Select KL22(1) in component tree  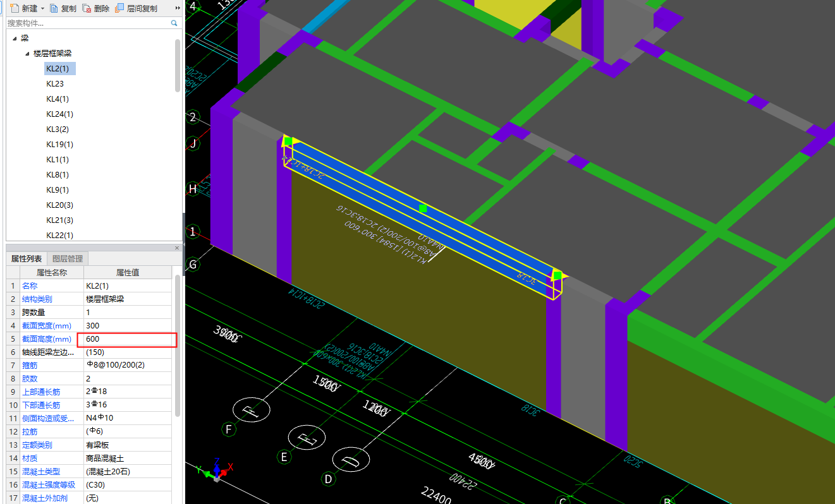coord(59,235)
